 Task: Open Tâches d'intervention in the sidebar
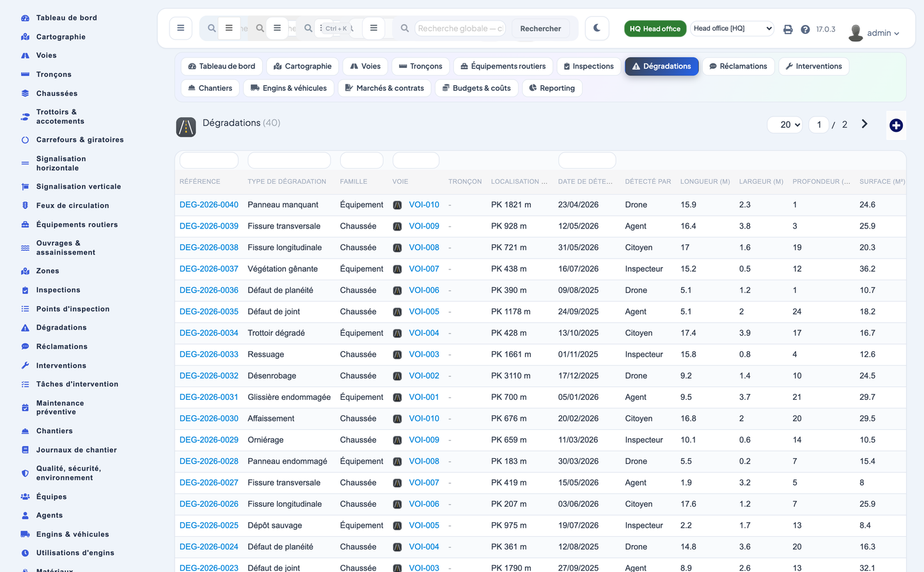(x=77, y=384)
